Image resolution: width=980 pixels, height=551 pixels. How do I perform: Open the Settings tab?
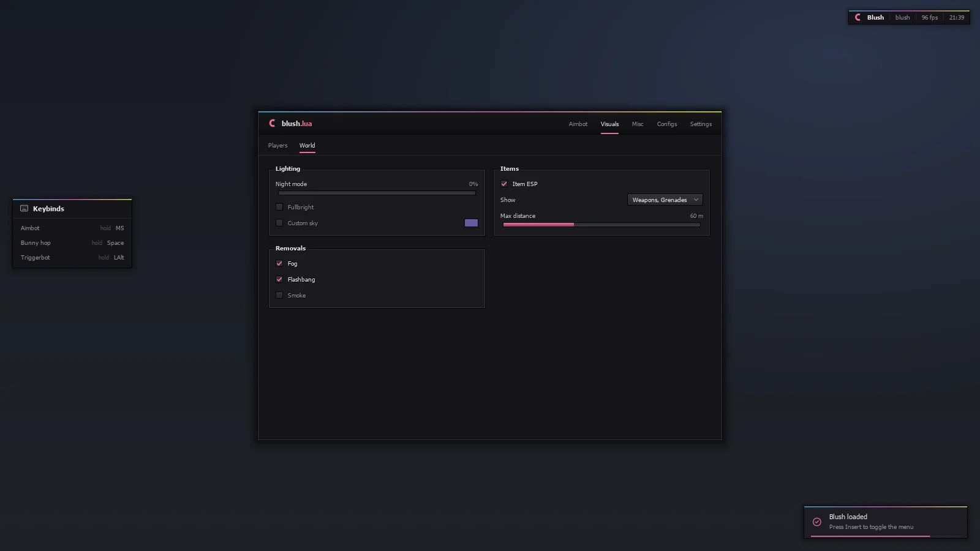[701, 124]
